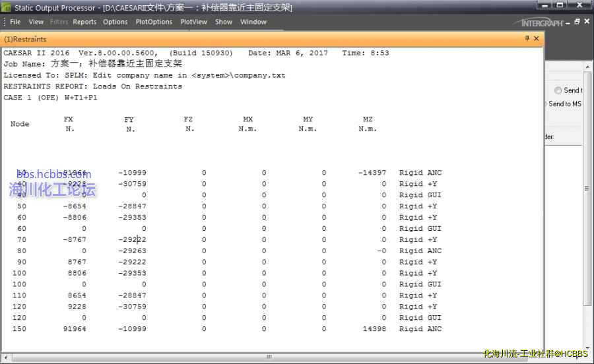Click the app icon in title bar
Image resolution: width=594 pixels, height=364 pixels.
point(6,7)
